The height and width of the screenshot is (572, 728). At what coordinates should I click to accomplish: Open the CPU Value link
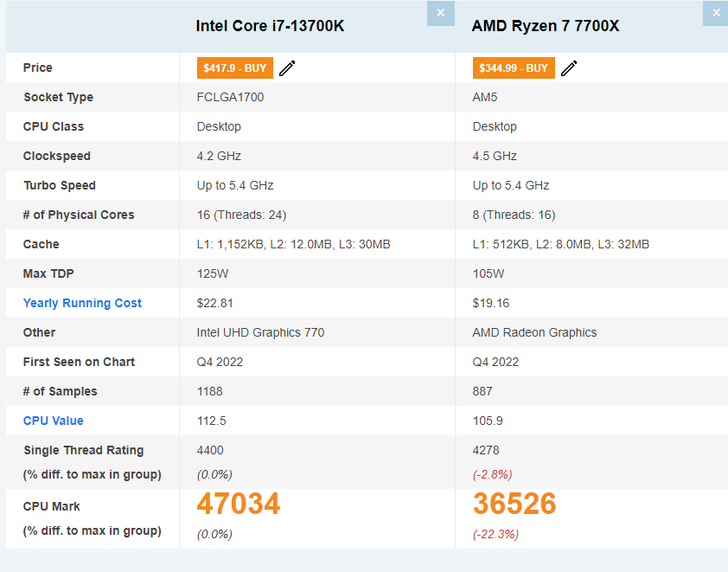pos(54,421)
